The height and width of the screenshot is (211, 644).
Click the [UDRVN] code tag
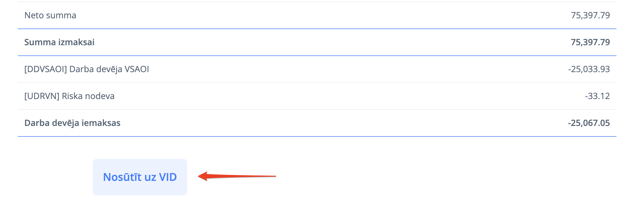point(42,96)
